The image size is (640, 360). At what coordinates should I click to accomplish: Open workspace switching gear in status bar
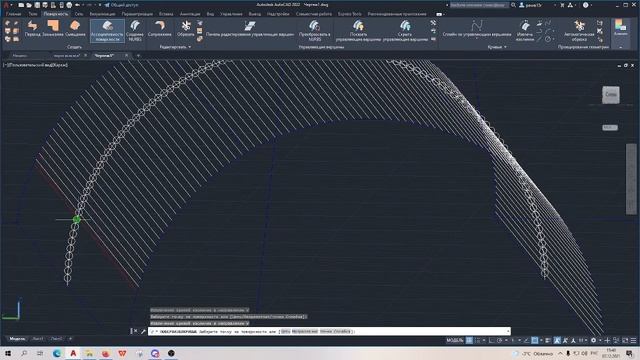click(593, 340)
